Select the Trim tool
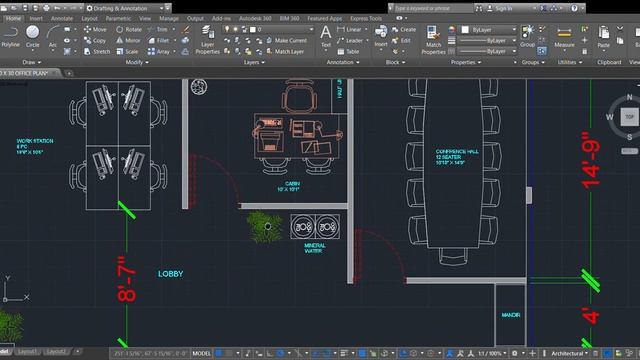The width and height of the screenshot is (640, 360). 158,29
